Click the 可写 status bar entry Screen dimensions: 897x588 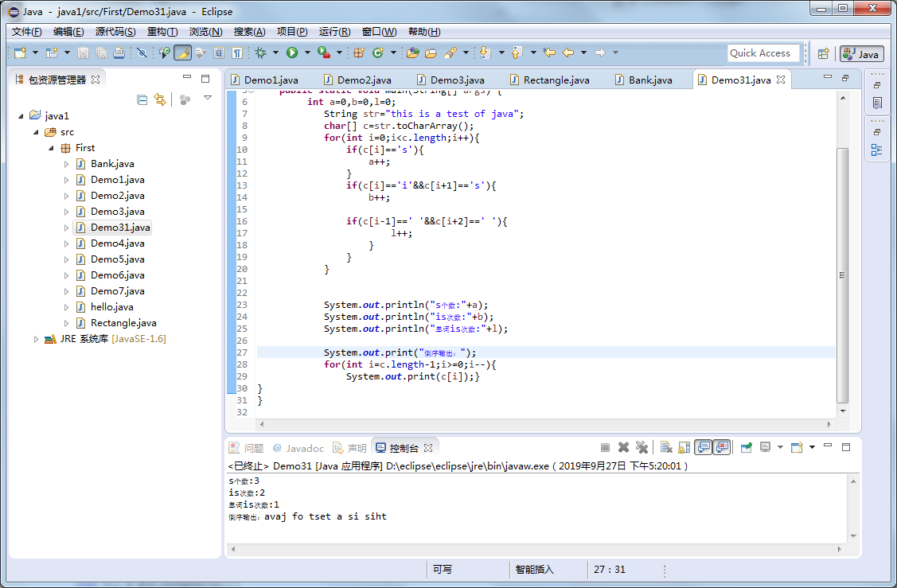443,570
